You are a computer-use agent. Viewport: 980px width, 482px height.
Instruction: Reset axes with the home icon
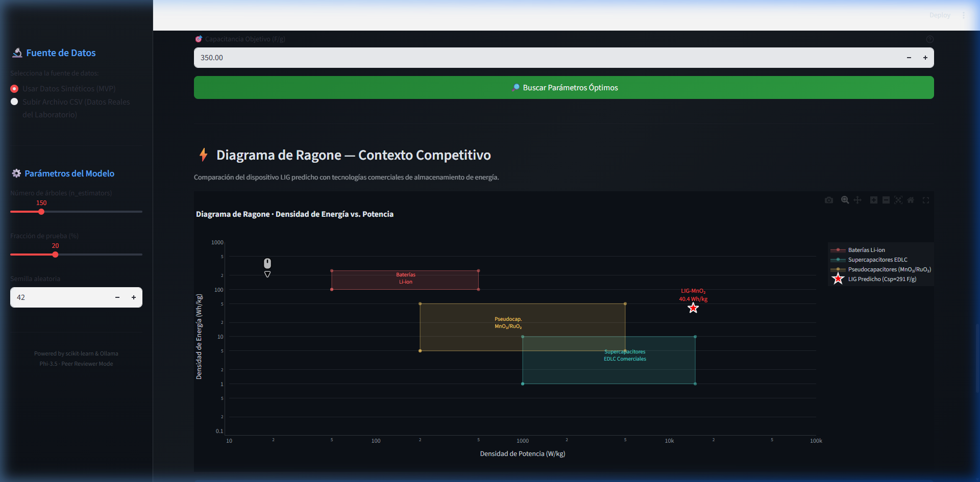click(912, 200)
